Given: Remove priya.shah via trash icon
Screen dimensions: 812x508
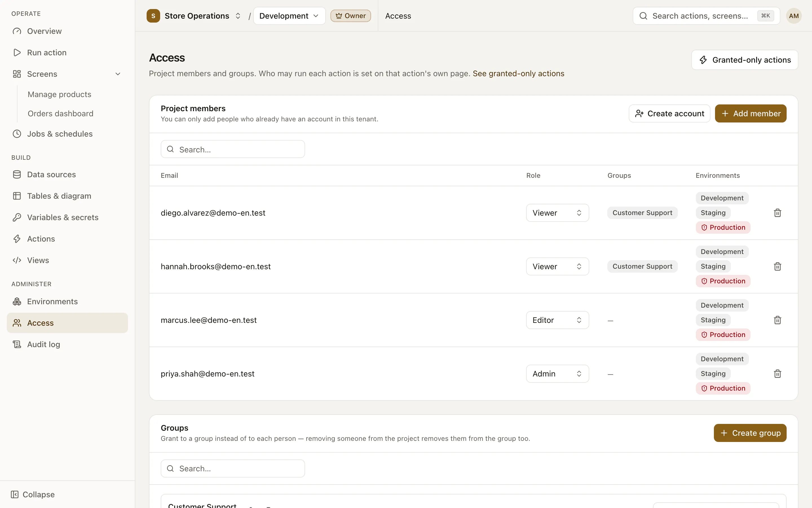Looking at the screenshot, I should (777, 374).
